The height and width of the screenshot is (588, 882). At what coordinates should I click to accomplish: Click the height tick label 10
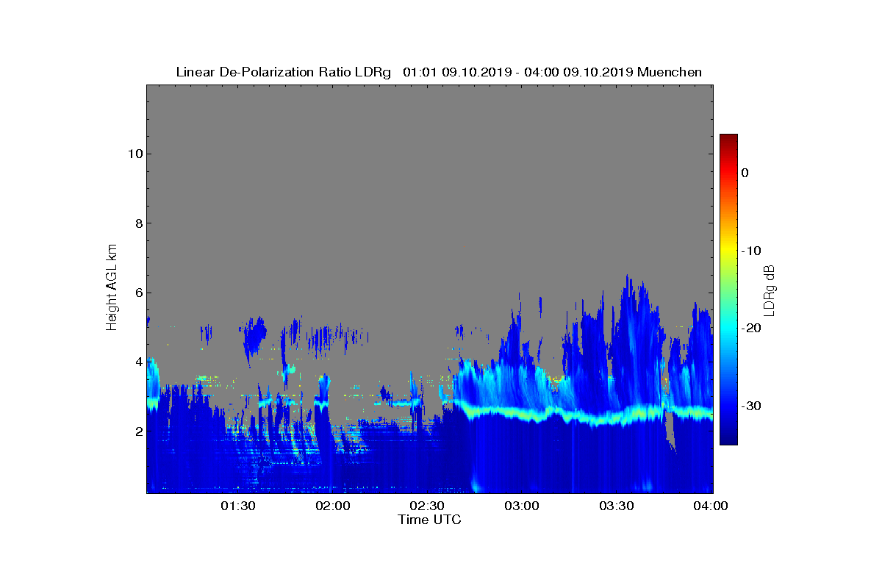click(x=135, y=154)
